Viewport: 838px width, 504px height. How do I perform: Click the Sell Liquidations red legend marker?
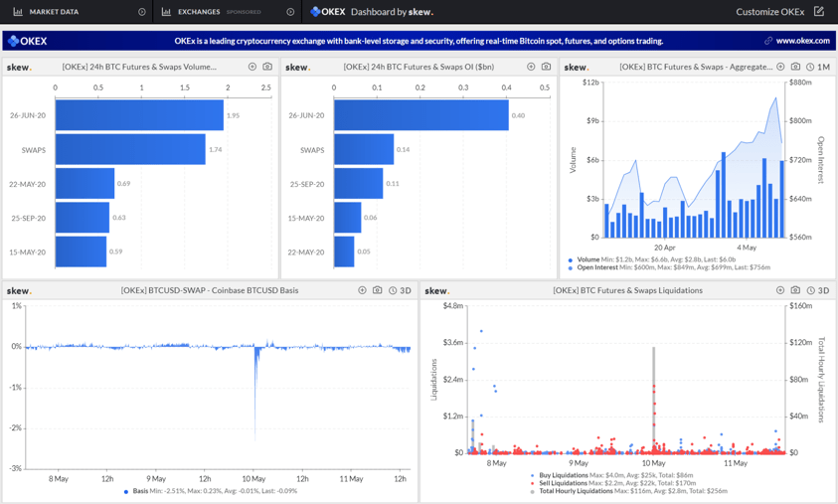(532, 483)
